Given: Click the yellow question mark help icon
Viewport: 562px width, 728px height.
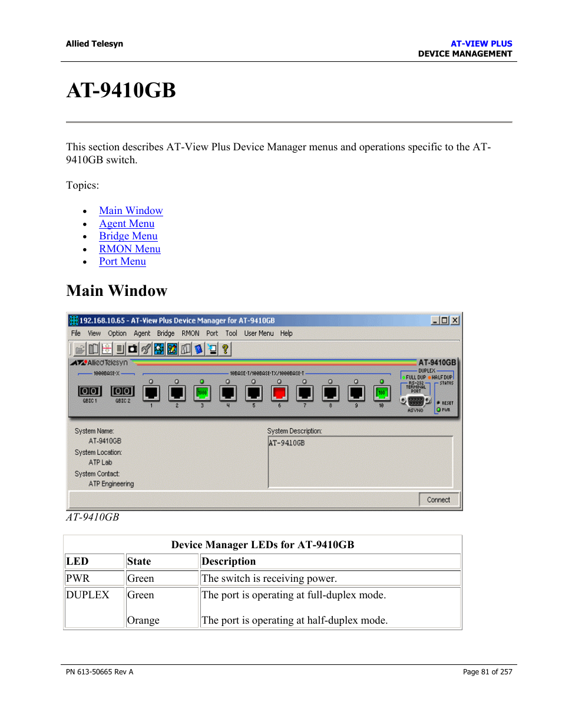Looking at the screenshot, I should [x=225, y=349].
